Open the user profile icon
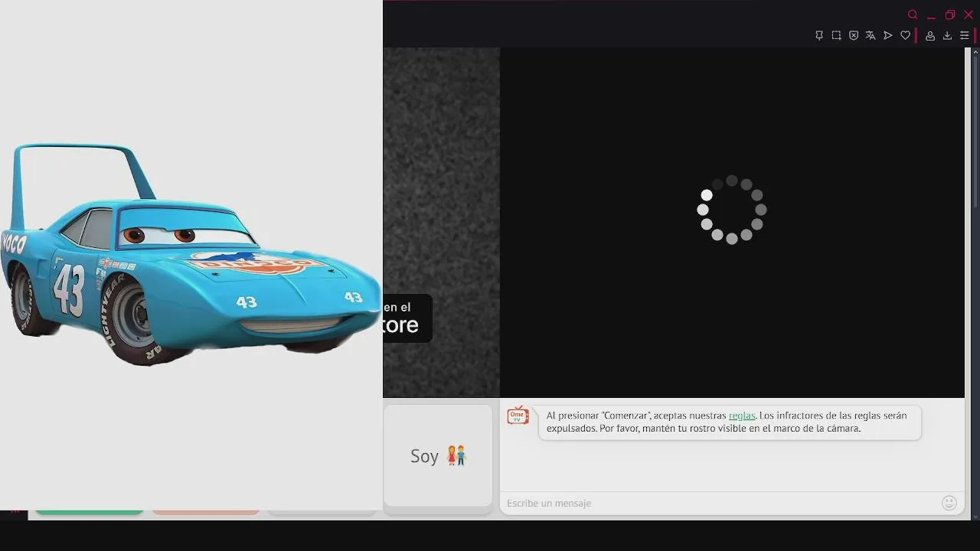980x551 pixels. tap(930, 35)
